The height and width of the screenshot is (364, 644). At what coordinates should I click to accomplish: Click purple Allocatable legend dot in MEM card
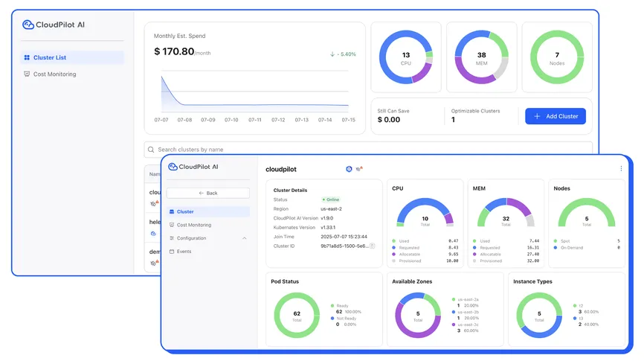click(x=474, y=254)
